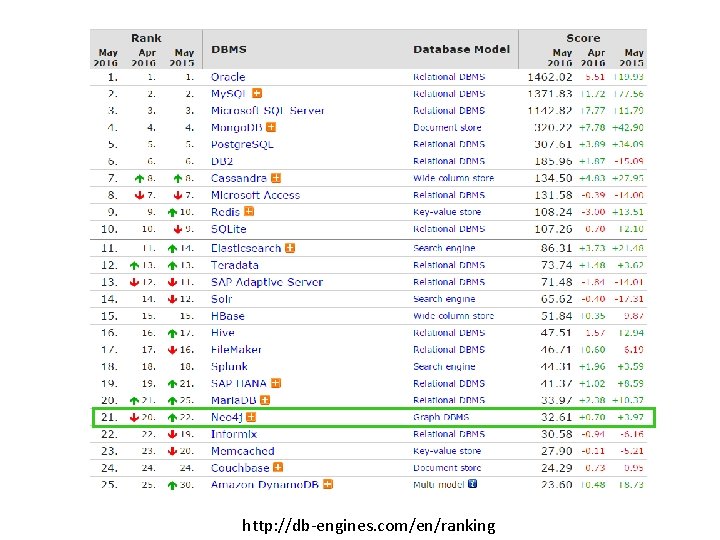The height and width of the screenshot is (540, 720).
Task: Click Wide column store in the Cassandra row
Action: pos(454,178)
